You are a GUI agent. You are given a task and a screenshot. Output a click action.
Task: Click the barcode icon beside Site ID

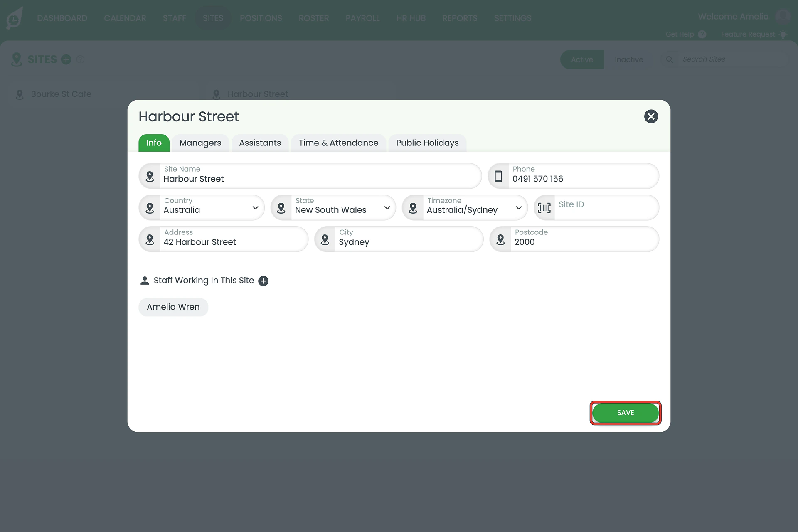544,207
